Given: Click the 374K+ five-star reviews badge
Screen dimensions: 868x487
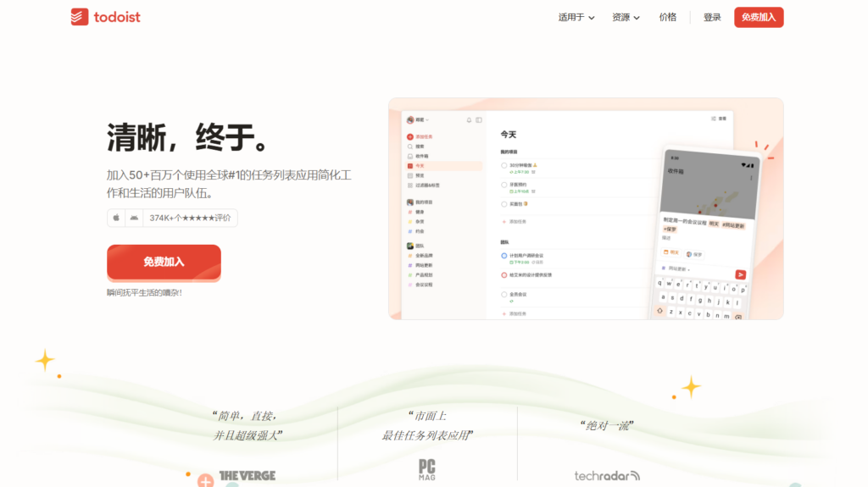Looking at the screenshot, I should (x=190, y=218).
